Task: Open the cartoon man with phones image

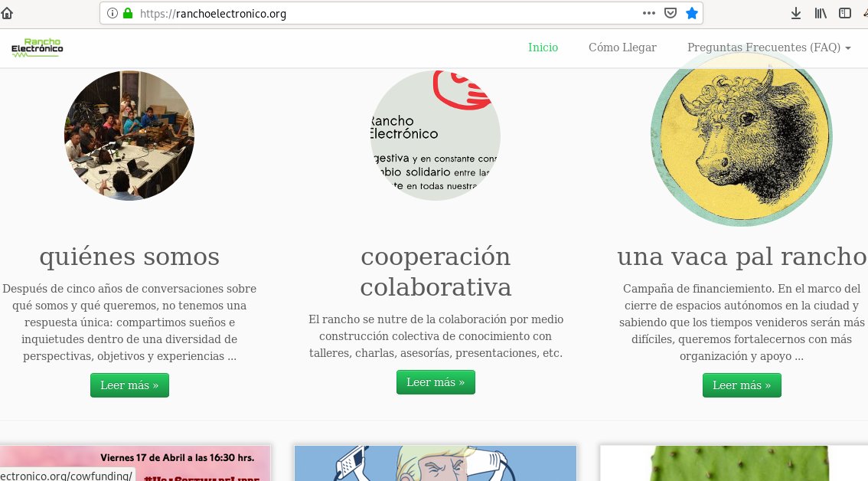Action: click(x=436, y=463)
